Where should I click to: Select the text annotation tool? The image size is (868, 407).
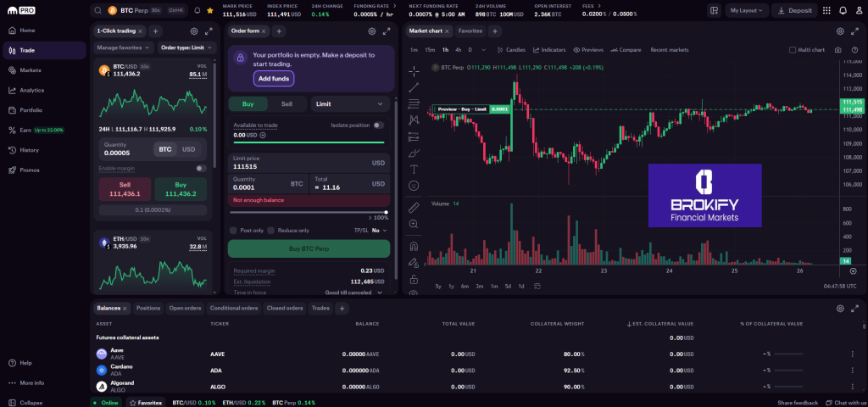(x=414, y=169)
